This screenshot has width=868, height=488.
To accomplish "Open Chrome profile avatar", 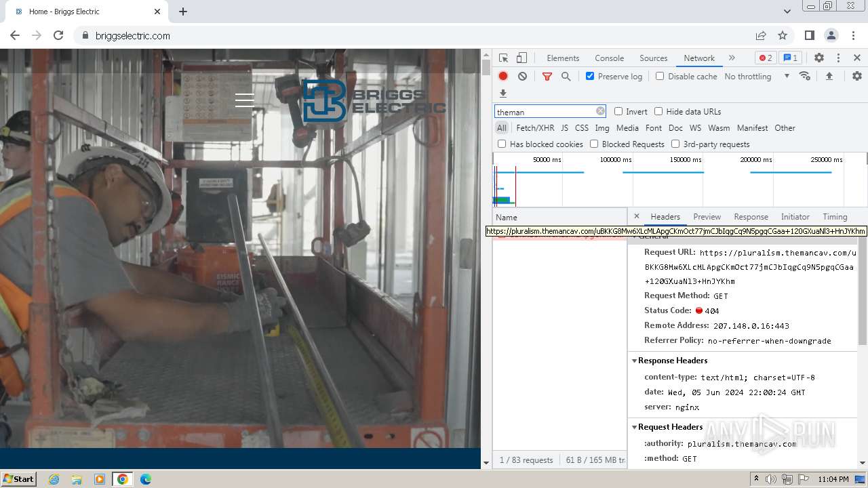I will (x=831, y=35).
